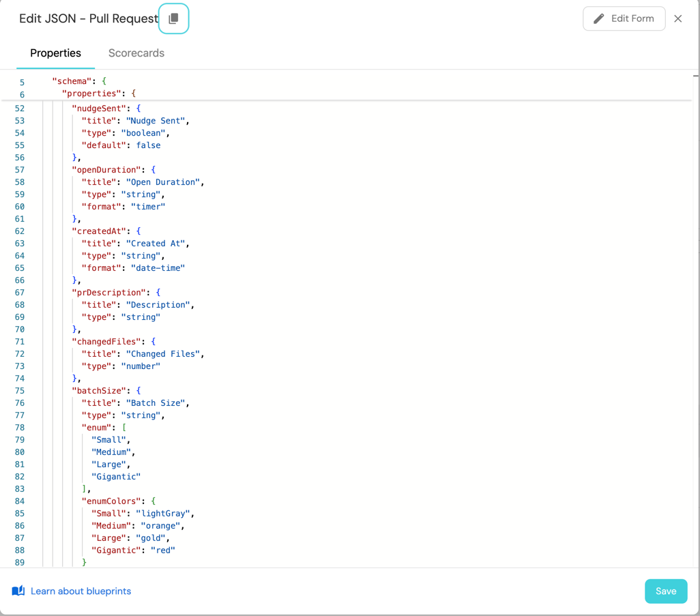
Task: Click the "prDescription" property key
Action: click(x=109, y=293)
